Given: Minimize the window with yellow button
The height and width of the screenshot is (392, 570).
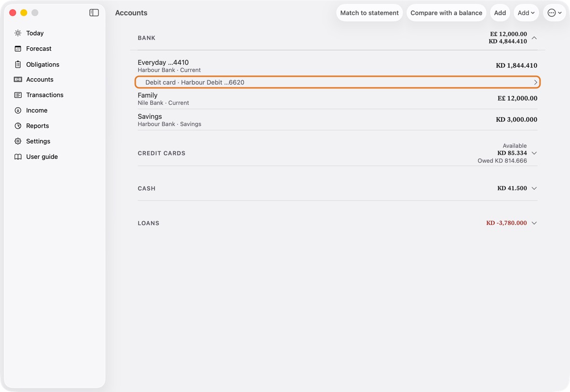Looking at the screenshot, I should pos(24,13).
